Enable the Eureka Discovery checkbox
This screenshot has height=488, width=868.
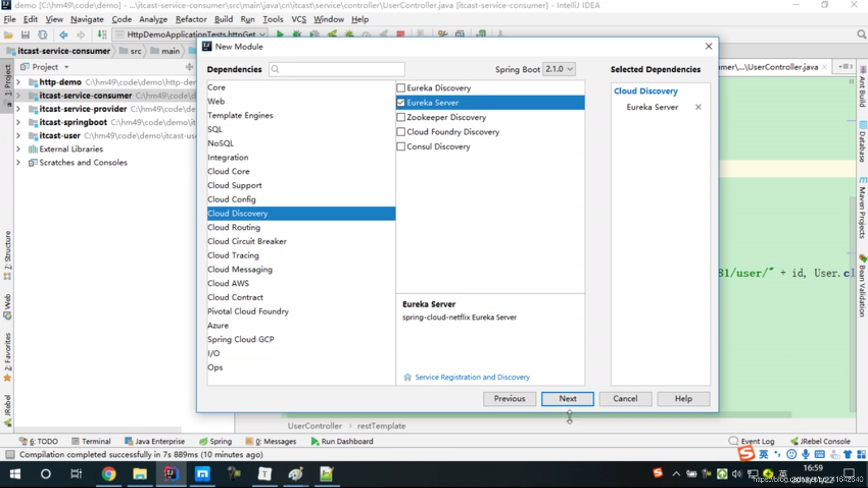(400, 88)
